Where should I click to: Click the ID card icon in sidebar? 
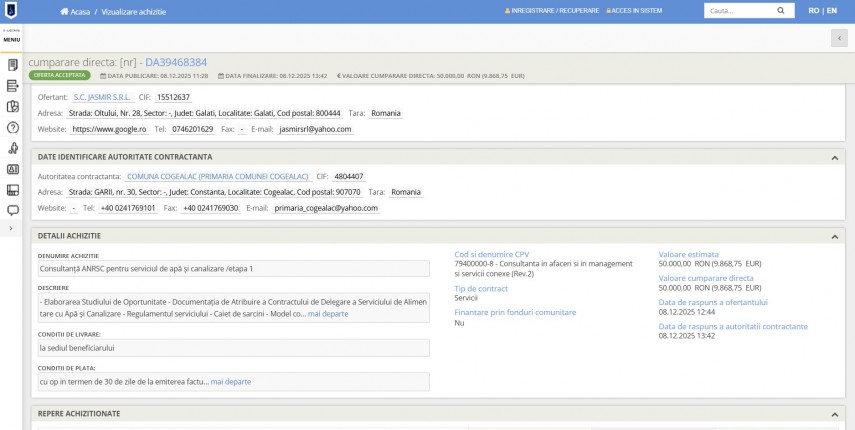pos(13,169)
